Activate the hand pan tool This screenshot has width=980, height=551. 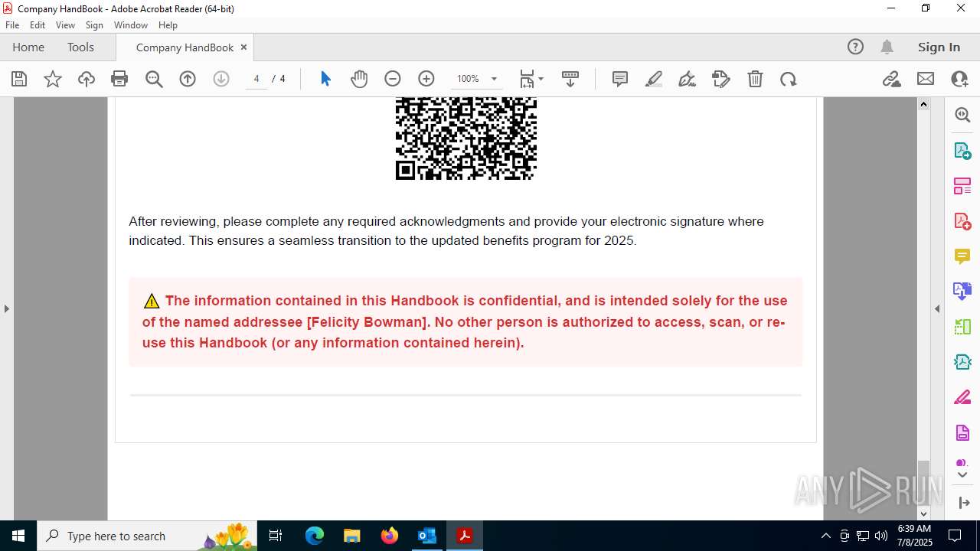[x=359, y=79]
